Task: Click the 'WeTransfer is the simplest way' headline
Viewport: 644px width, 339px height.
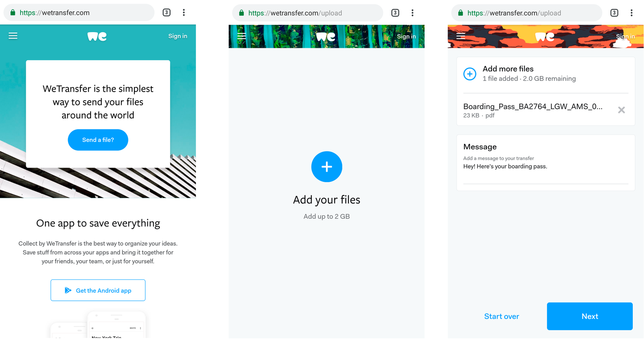Action: tap(98, 102)
